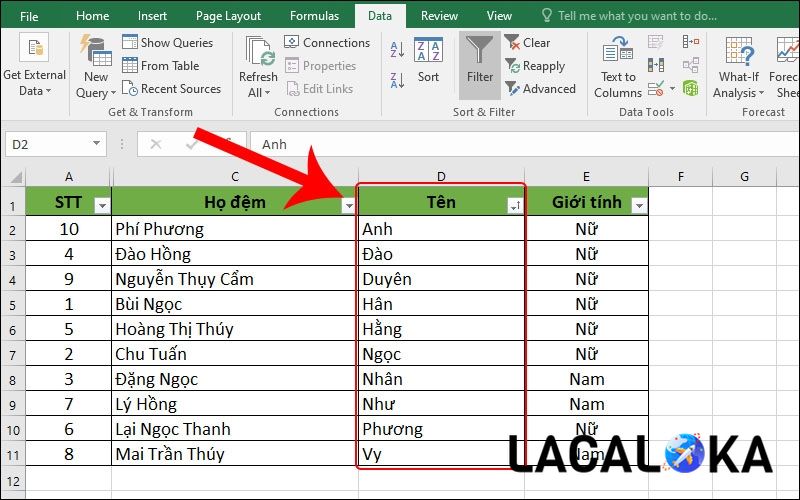Click Refresh All icon
The height and width of the screenshot is (500, 800).
[x=260, y=51]
